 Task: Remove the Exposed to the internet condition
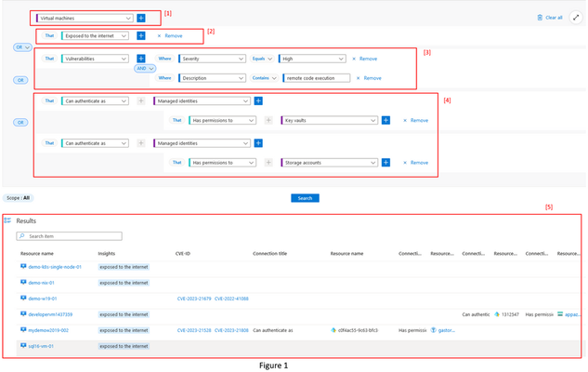[x=170, y=35]
